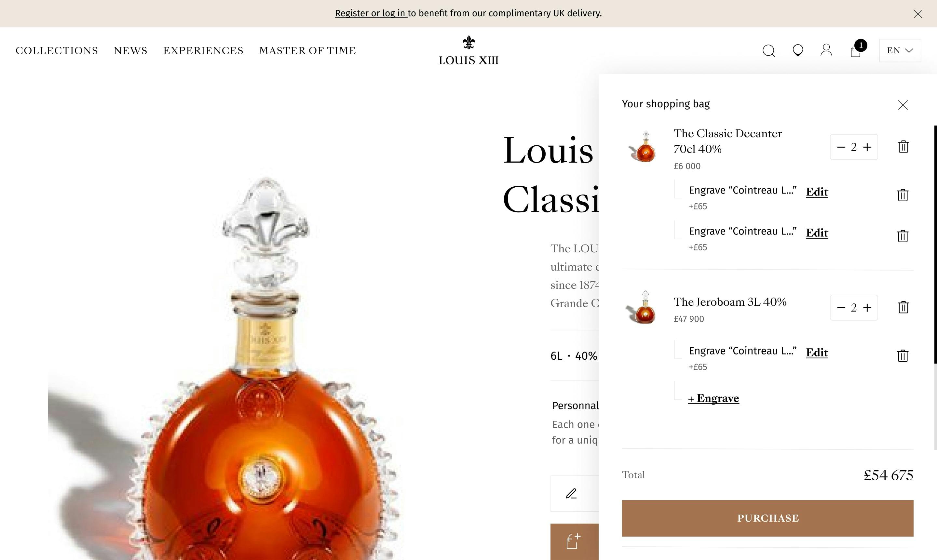Decrease Classic Decanter quantity

(x=841, y=147)
